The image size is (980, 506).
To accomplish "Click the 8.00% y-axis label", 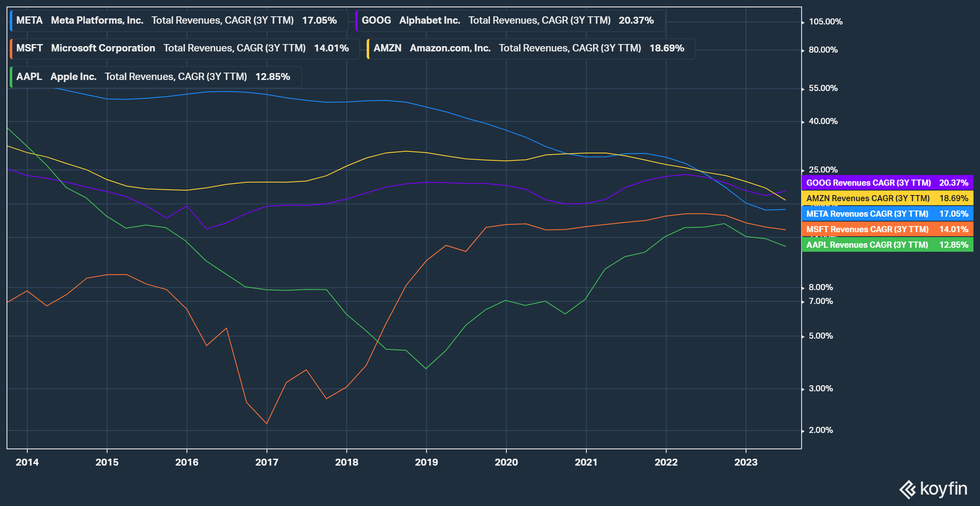I will tap(821, 287).
